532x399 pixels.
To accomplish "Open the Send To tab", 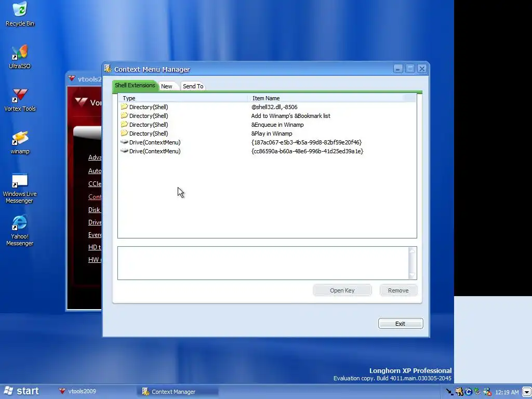I will click(193, 86).
